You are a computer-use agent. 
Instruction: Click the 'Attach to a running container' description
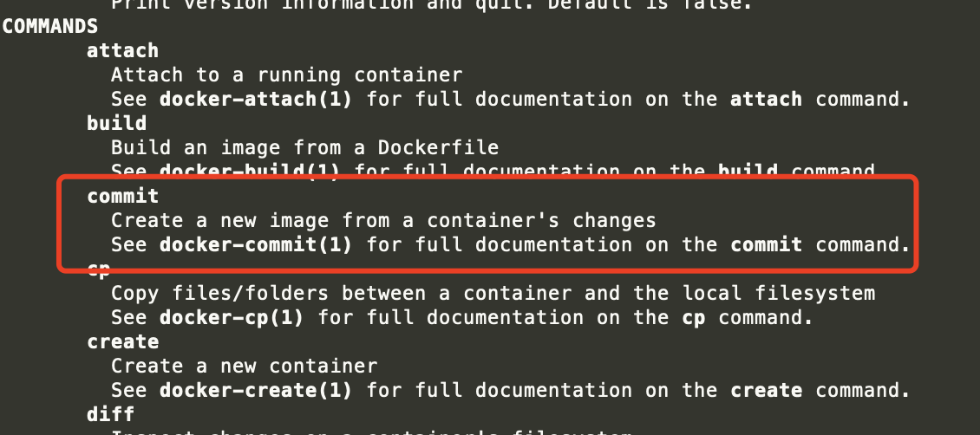click(x=287, y=75)
